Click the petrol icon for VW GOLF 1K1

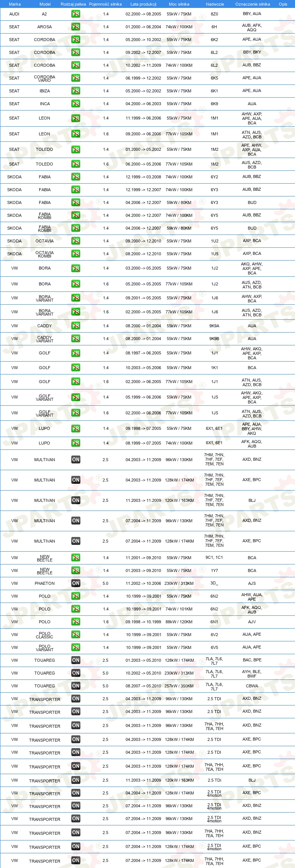(x=75, y=368)
